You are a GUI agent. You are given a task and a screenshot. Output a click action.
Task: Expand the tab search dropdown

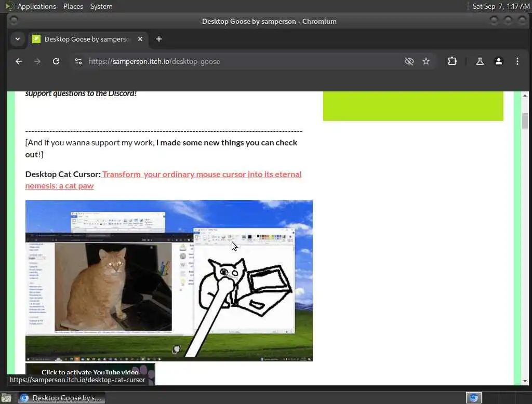[18, 39]
